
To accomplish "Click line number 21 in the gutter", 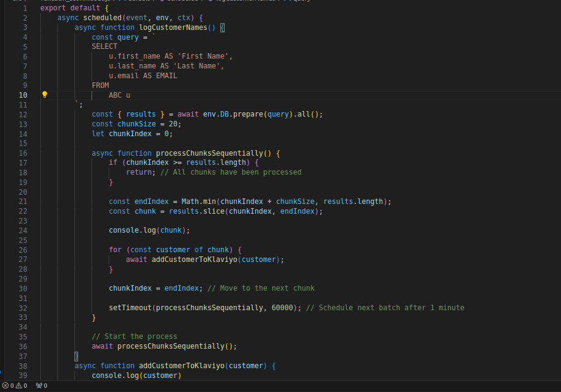I will (23, 201).
